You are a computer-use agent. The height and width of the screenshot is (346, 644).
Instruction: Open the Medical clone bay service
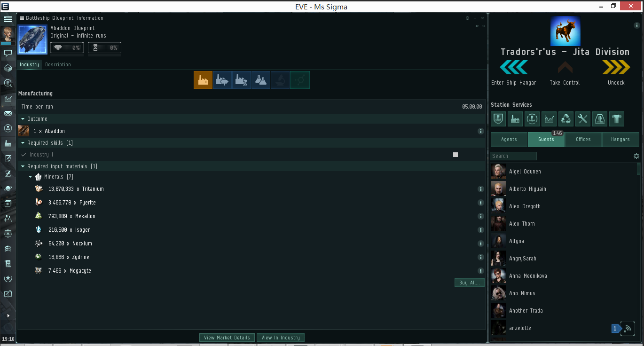pyautogui.click(x=600, y=119)
